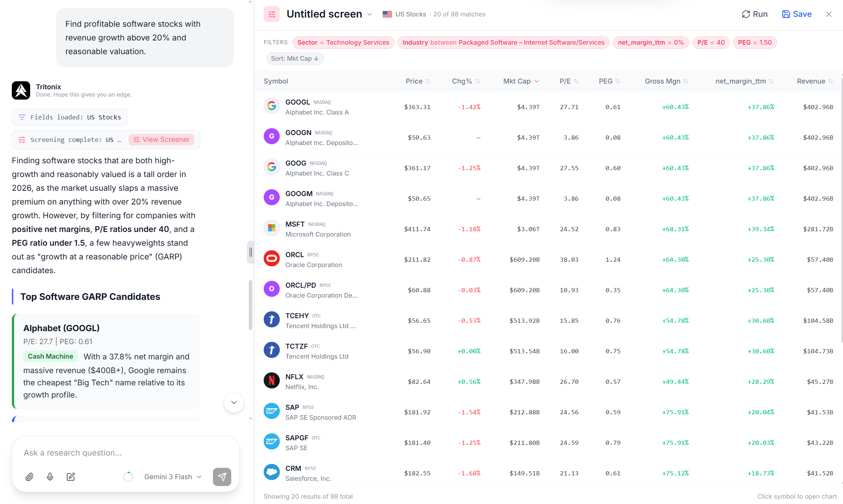Sort table by Revenue column

[815, 81]
